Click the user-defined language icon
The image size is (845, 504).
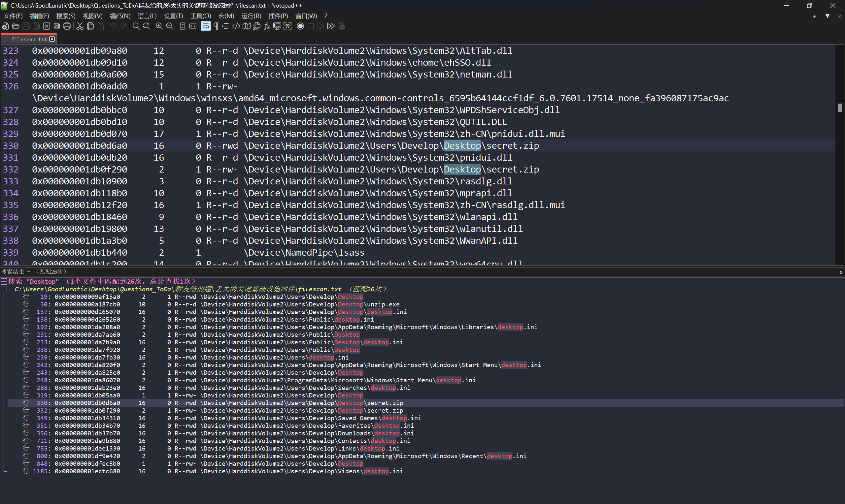(x=236, y=26)
